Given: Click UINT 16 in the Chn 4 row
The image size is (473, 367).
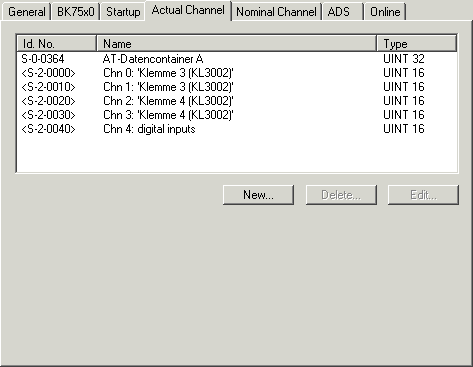Looking at the screenshot, I should (x=404, y=129).
